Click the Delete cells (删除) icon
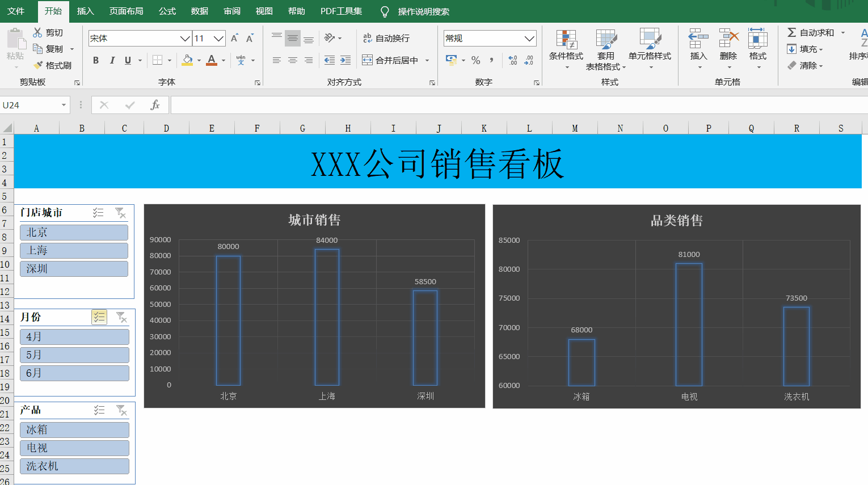 coord(728,39)
